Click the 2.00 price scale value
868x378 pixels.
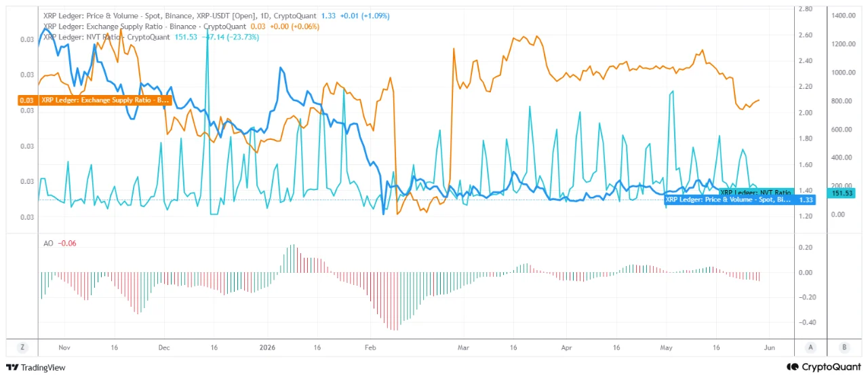coord(805,113)
